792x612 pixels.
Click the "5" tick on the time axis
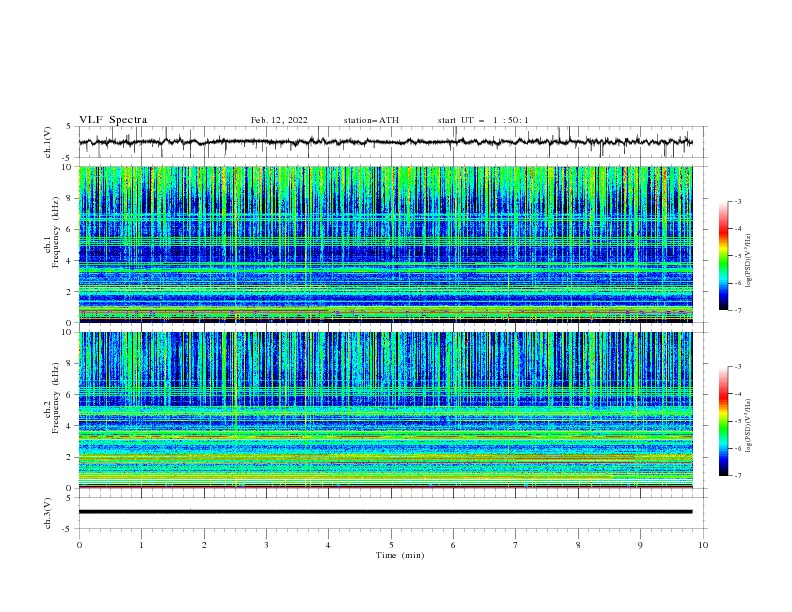(x=391, y=545)
